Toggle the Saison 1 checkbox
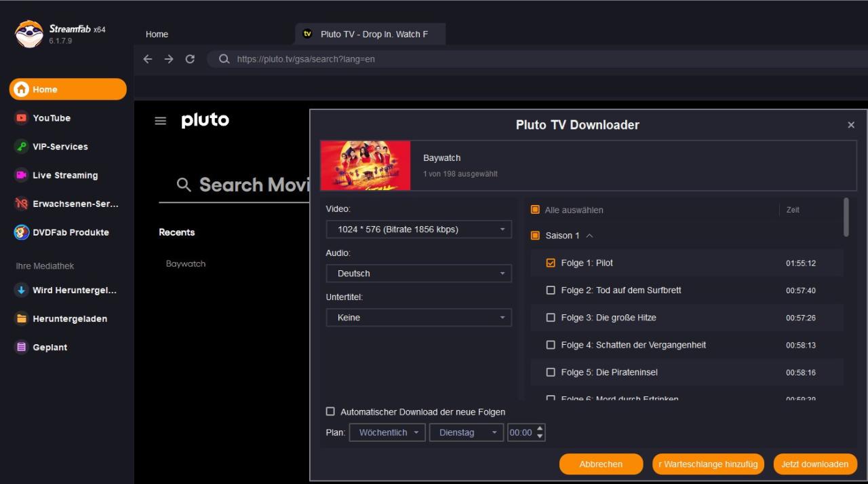The height and width of the screenshot is (484, 868). pos(535,236)
